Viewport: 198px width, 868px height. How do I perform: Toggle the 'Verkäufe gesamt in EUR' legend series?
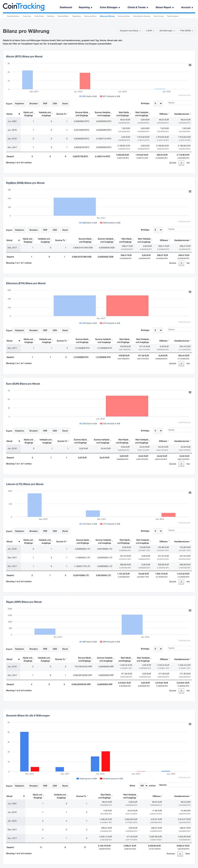(x=111, y=779)
